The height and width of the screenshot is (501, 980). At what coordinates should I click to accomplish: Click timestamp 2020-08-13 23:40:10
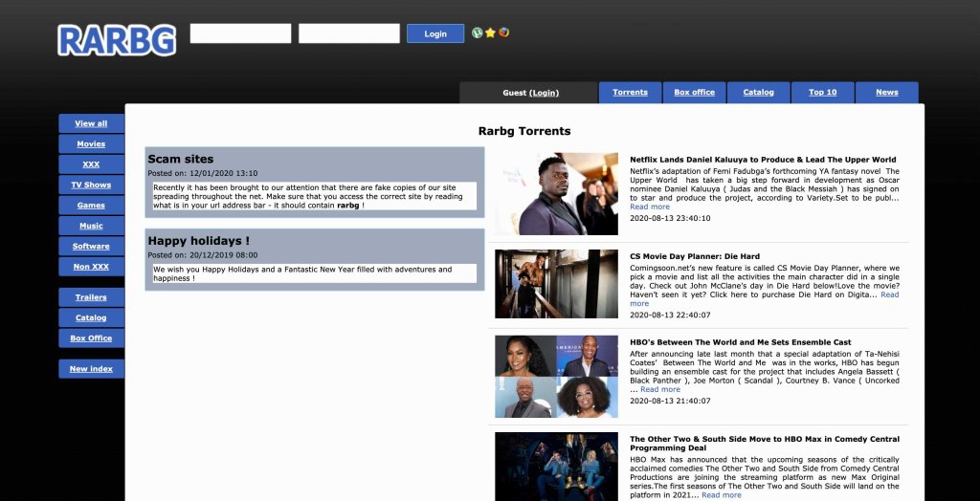click(670, 218)
